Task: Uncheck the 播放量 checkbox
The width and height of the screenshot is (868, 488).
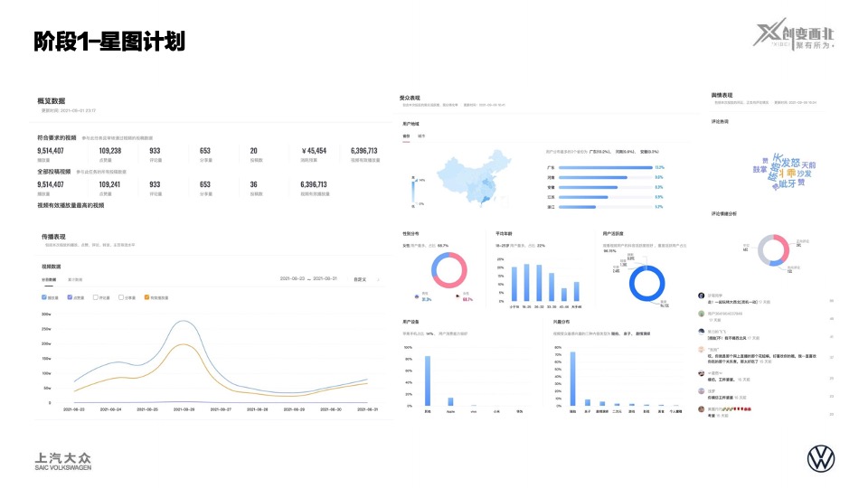Action: tap(45, 296)
